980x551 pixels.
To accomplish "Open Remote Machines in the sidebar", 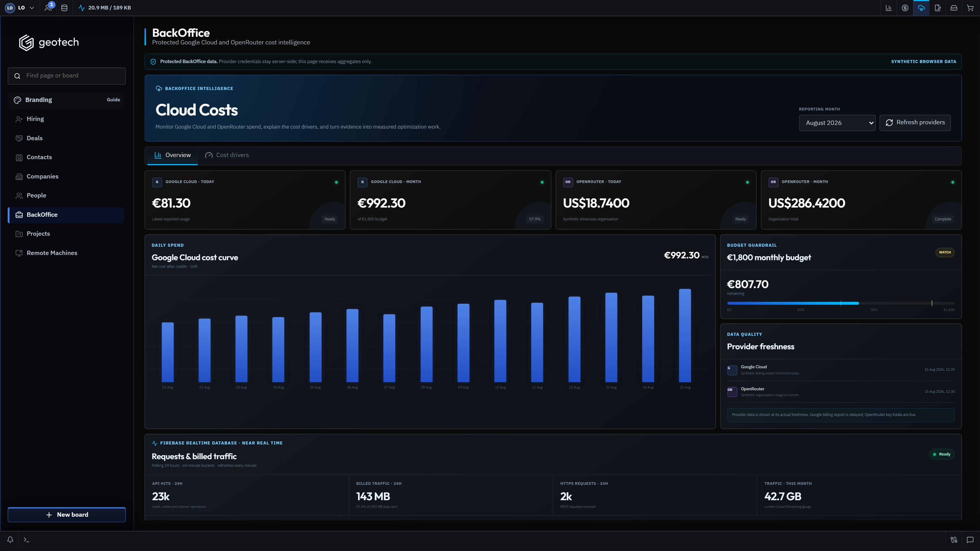I will 66,253.
